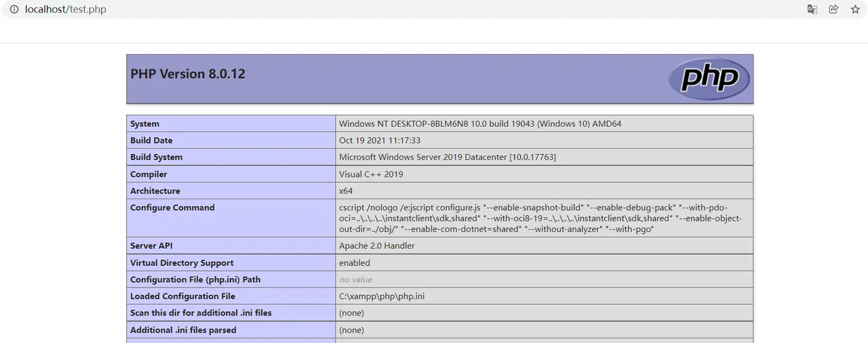The width and height of the screenshot is (868, 343).
Task: Bookmark this page with the star icon
Action: [x=855, y=9]
